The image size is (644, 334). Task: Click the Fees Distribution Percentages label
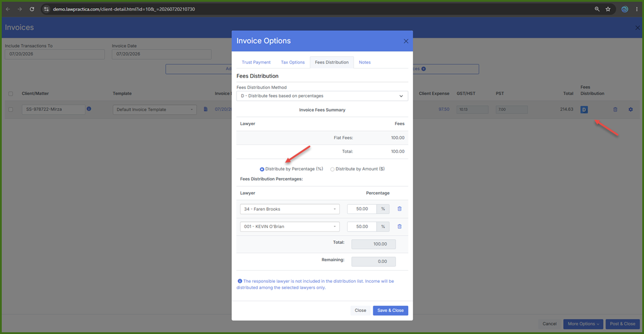pos(271,179)
